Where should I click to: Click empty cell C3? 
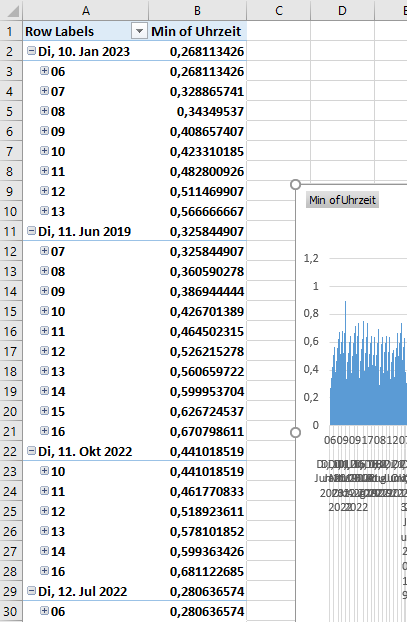coord(279,71)
